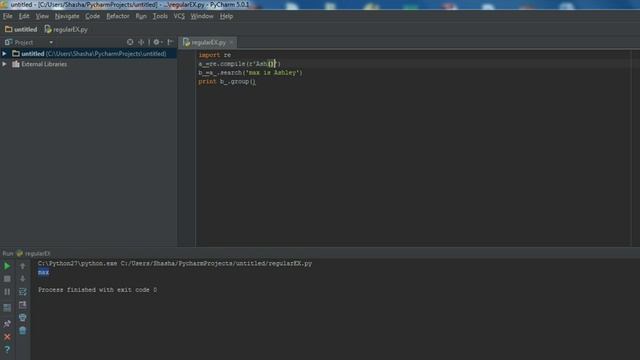Open Run panel help question mark
This screenshot has width=640, height=360.
coord(7,350)
